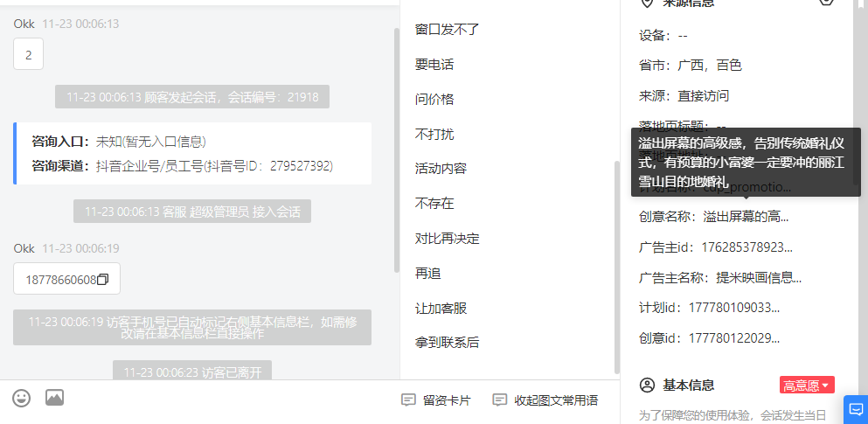The image size is (868, 424).
Task: Click the 基本信息 person icon
Action: (647, 386)
